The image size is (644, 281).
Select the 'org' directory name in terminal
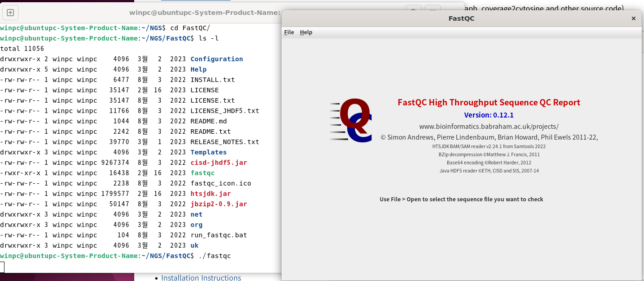[196, 225]
